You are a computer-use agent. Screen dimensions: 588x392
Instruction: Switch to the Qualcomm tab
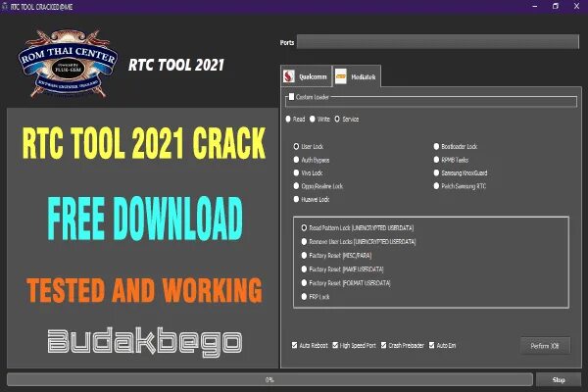306,76
